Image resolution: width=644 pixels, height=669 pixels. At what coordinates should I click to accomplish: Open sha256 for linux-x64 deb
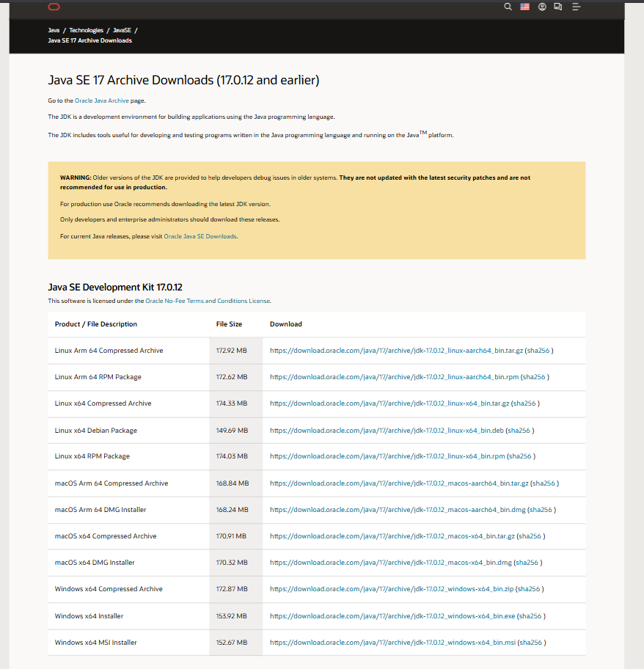[x=519, y=431]
